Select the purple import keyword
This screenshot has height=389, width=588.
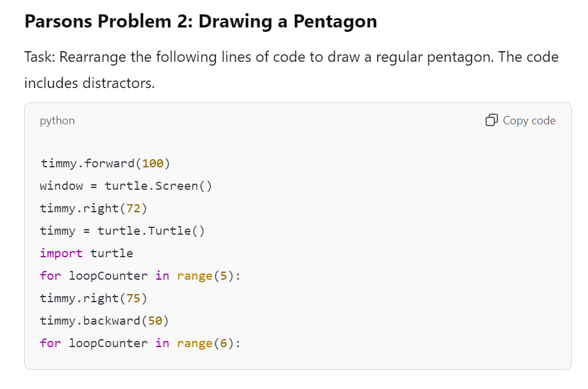[61, 253]
